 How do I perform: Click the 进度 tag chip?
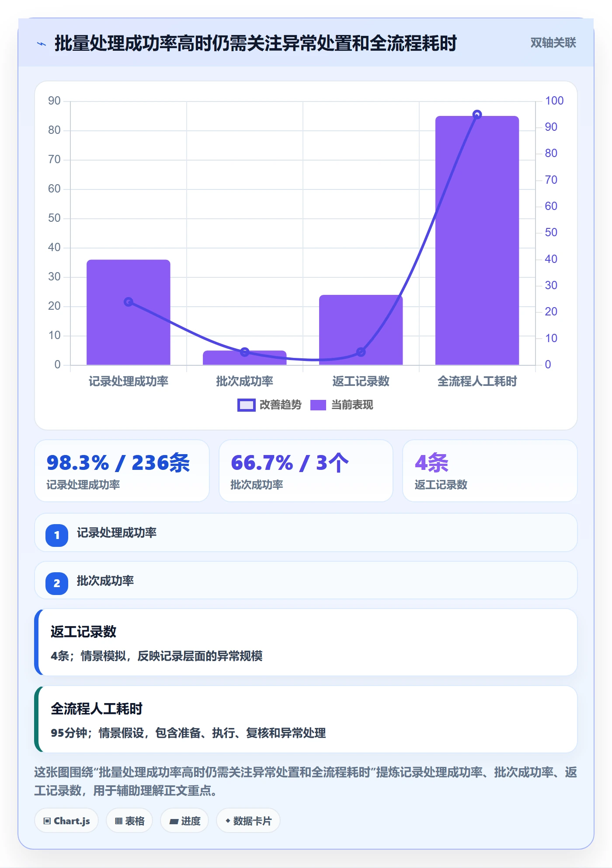[x=184, y=821]
